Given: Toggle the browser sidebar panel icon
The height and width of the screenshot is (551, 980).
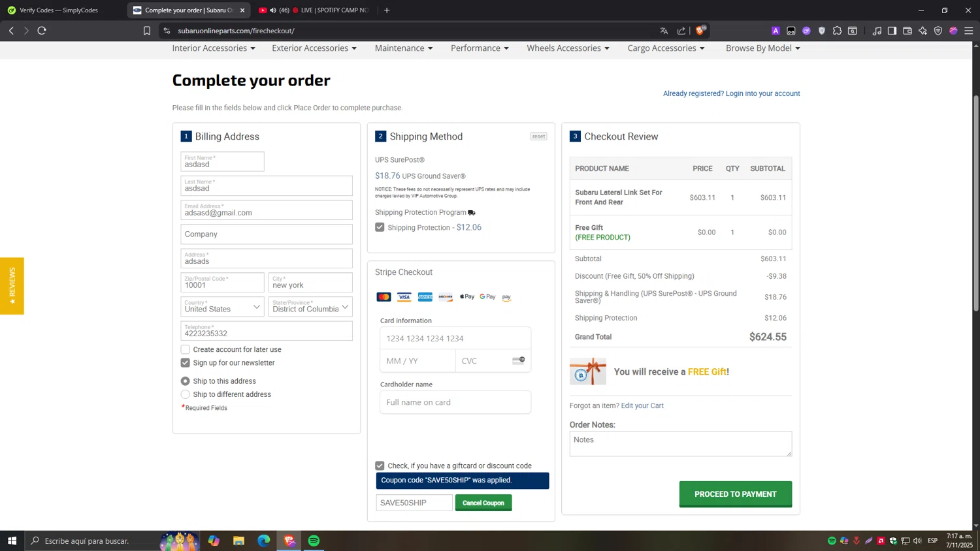Looking at the screenshot, I should pos(892,31).
